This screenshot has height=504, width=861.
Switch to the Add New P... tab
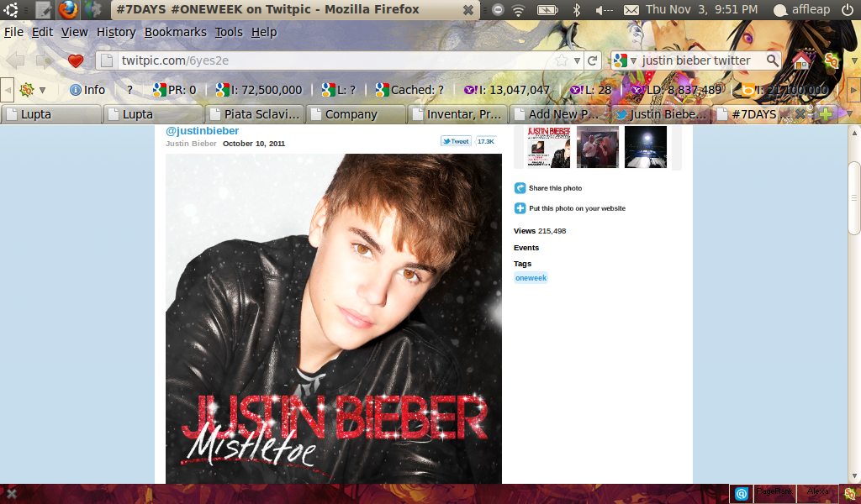pyautogui.click(x=559, y=114)
